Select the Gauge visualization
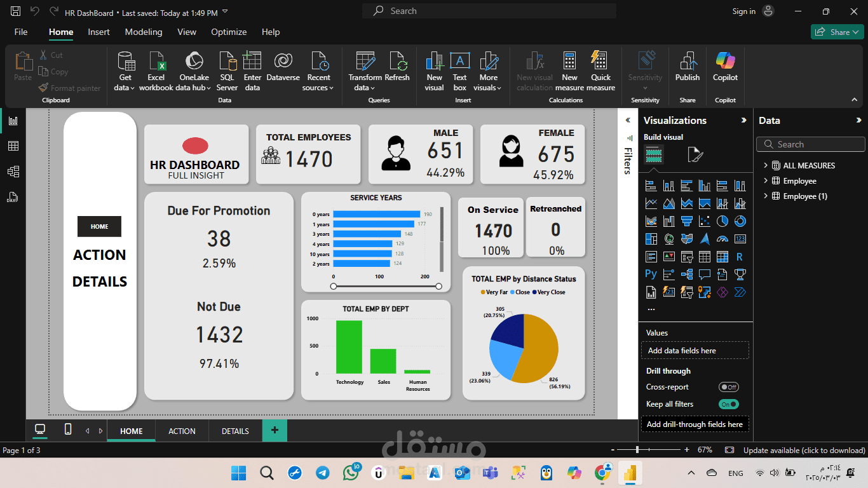Image resolution: width=868 pixels, height=488 pixels. coord(722,239)
